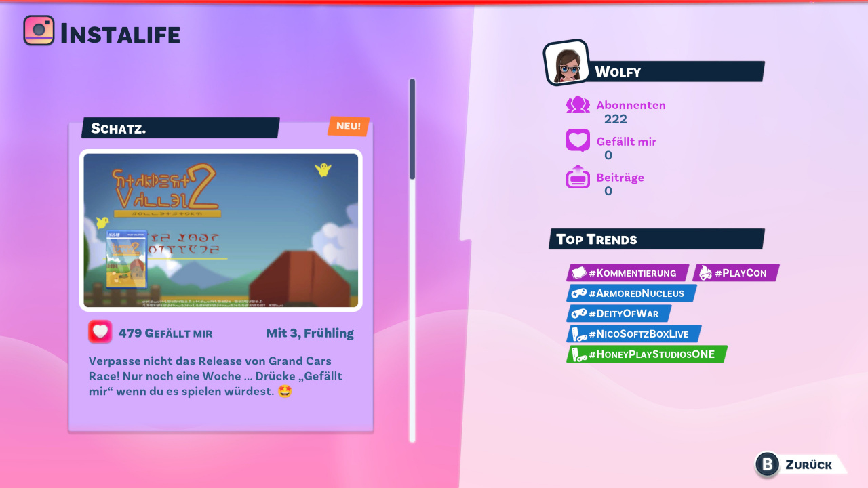Open the #Kommentierung trend tag
The height and width of the screenshot is (488, 868).
(627, 272)
